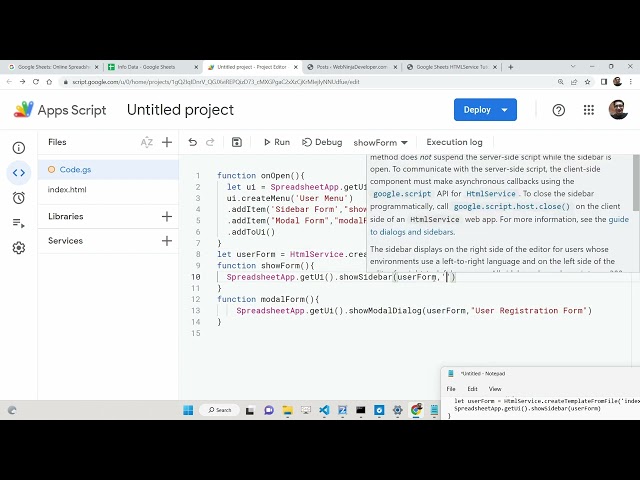Rename the Untitled project title
The width and height of the screenshot is (640, 480).
point(180,110)
